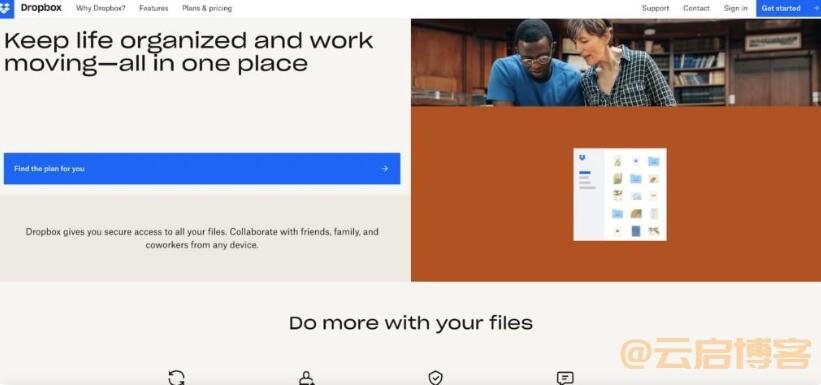The height and width of the screenshot is (385, 821).
Task: Click the Do more with your files heading
Action: [x=411, y=323]
